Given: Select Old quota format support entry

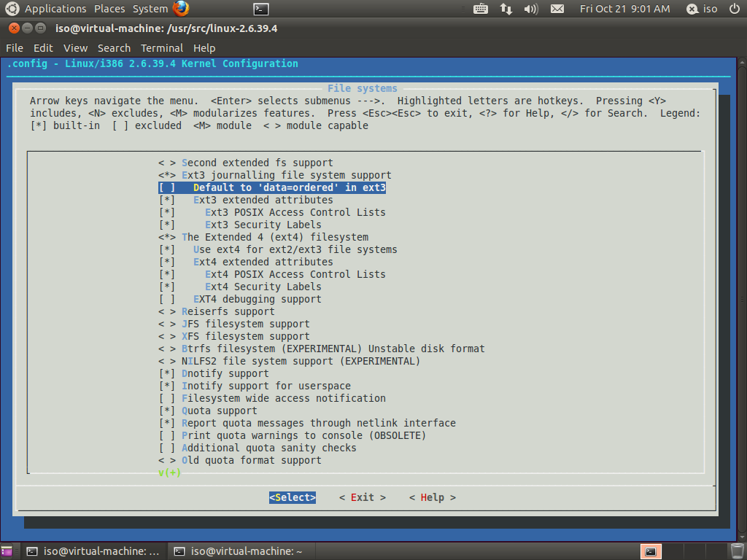Looking at the screenshot, I should point(240,460).
